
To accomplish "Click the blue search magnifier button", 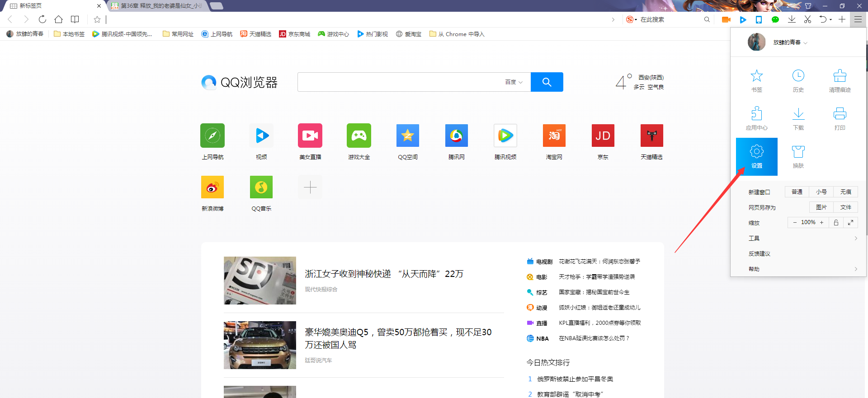I will click(547, 82).
